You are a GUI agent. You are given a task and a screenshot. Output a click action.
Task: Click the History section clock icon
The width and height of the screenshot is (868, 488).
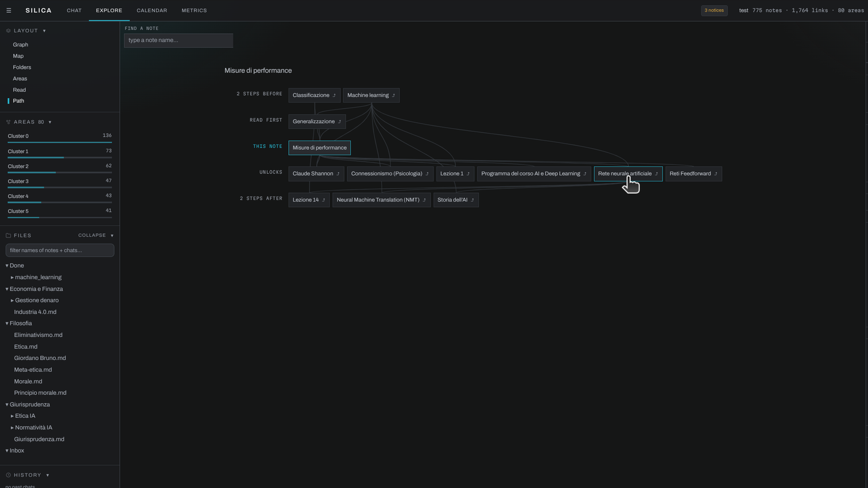[x=8, y=475]
